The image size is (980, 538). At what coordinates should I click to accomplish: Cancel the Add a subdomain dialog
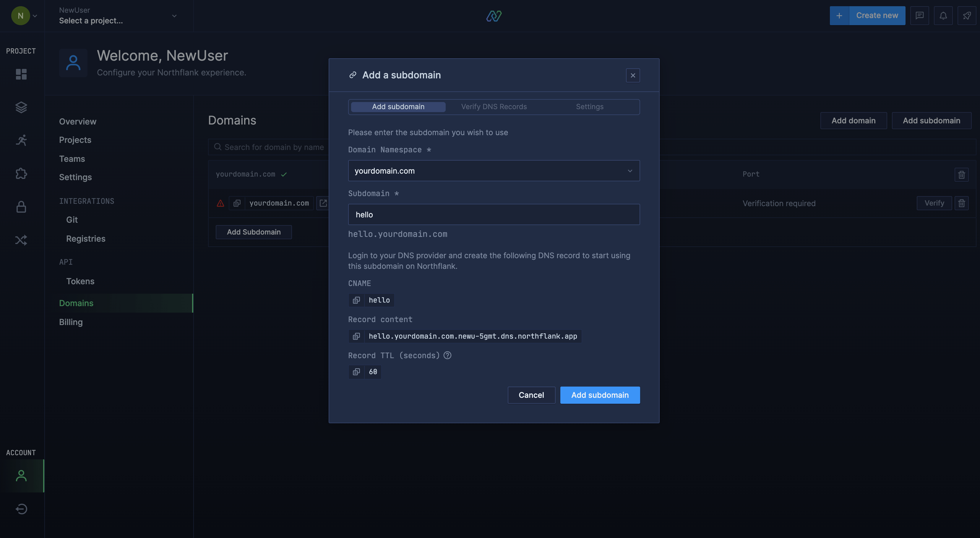pos(531,395)
